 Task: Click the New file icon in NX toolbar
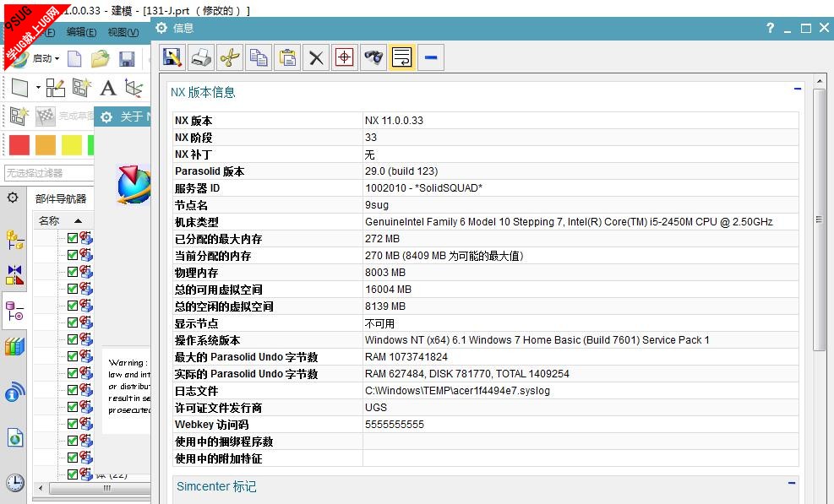[74, 58]
